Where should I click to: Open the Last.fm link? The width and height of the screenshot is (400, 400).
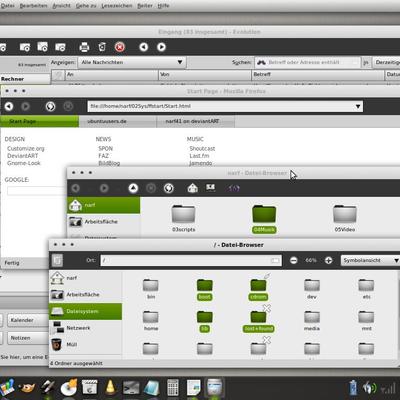pyautogui.click(x=199, y=156)
